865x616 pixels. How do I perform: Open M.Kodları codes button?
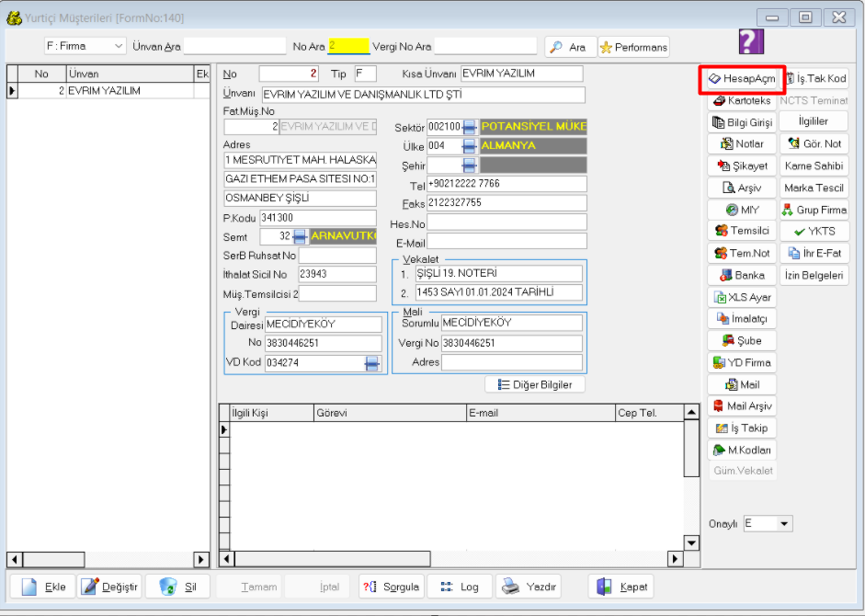742,451
